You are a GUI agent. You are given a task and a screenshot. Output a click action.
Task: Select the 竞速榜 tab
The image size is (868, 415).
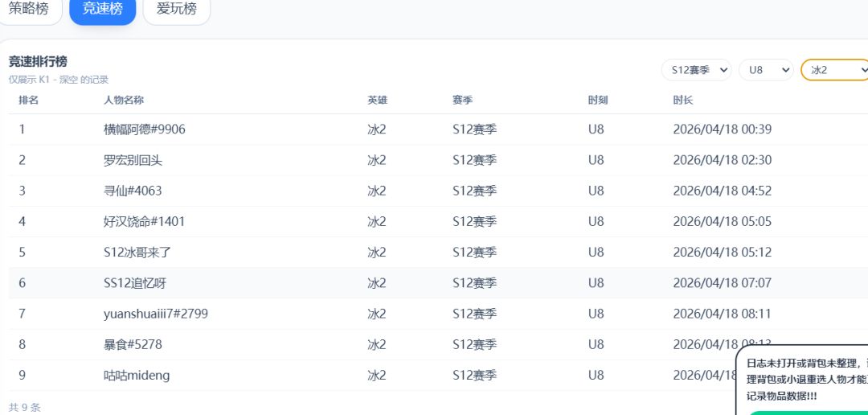[102, 10]
